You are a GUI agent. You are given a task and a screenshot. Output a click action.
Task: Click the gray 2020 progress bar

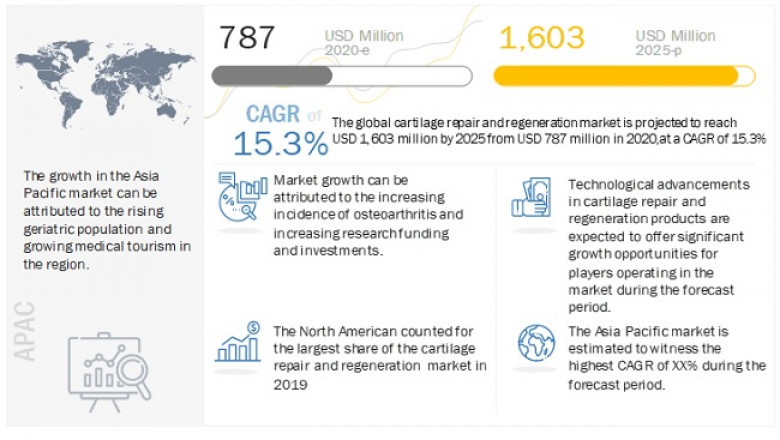(341, 76)
